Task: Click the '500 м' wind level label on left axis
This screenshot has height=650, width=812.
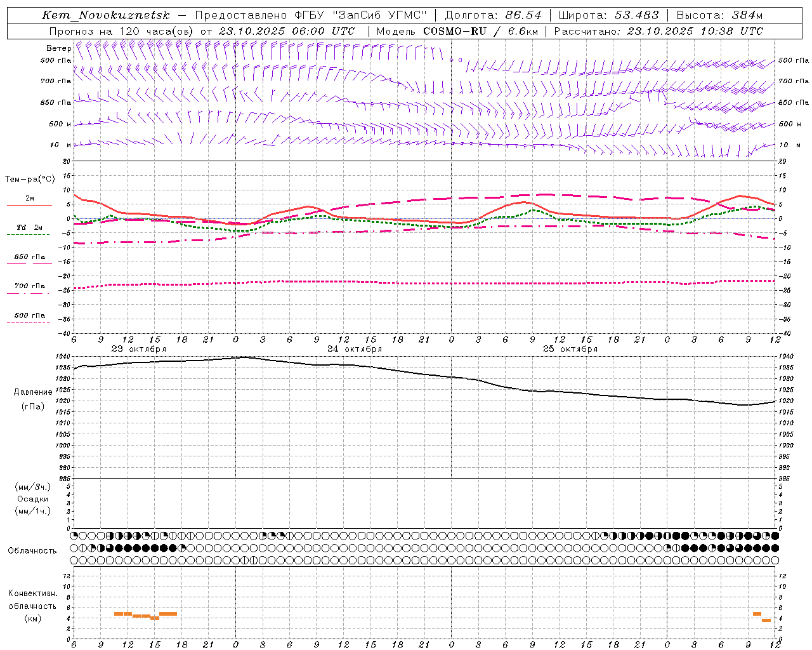Action: pyautogui.click(x=61, y=124)
